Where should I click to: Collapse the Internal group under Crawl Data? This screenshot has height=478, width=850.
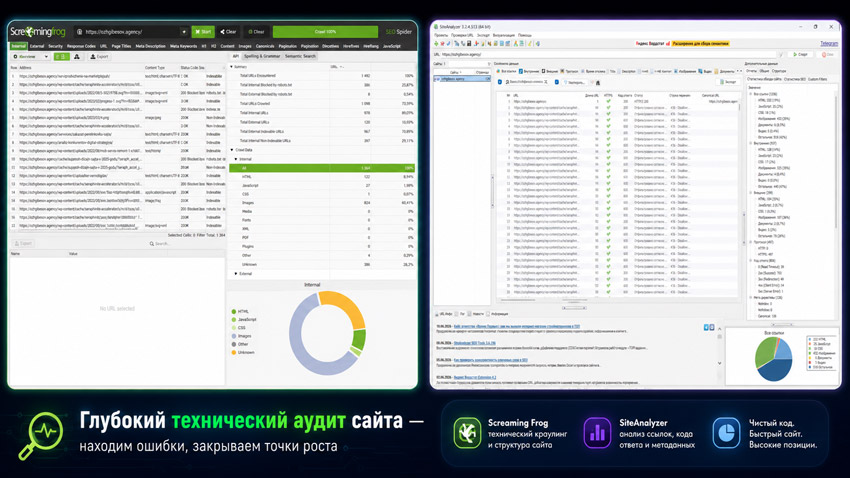(236, 159)
